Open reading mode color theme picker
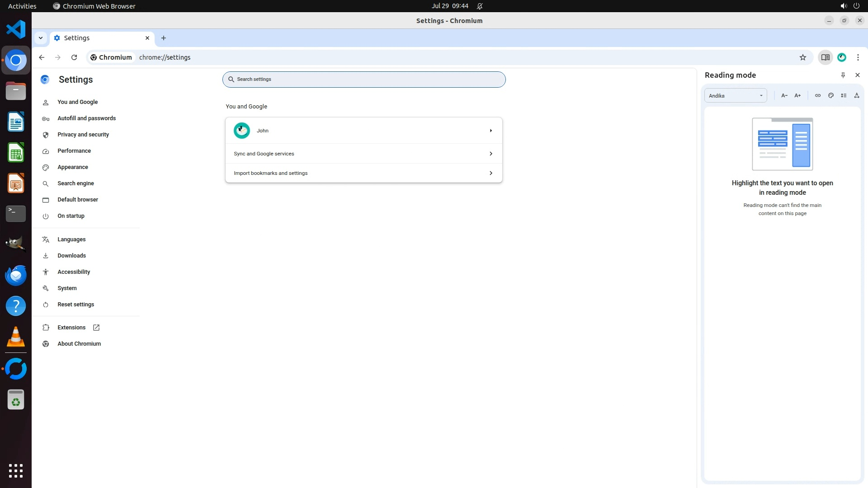This screenshot has width=868, height=488. point(831,95)
